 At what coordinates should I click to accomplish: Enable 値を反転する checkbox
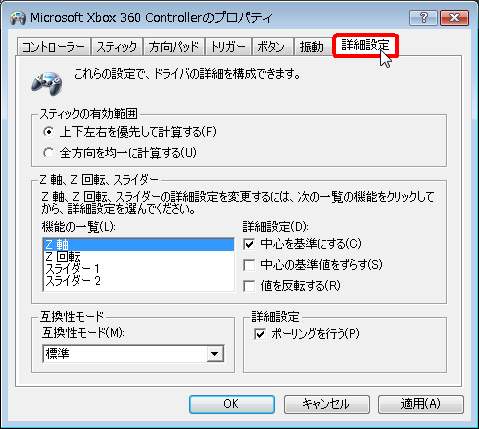249,286
